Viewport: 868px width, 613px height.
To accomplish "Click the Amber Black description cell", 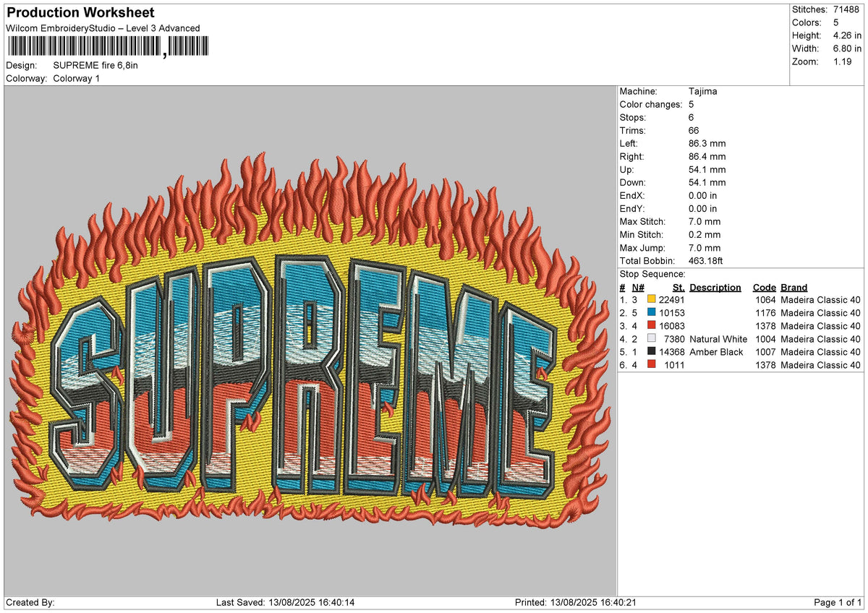I will pyautogui.click(x=717, y=352).
